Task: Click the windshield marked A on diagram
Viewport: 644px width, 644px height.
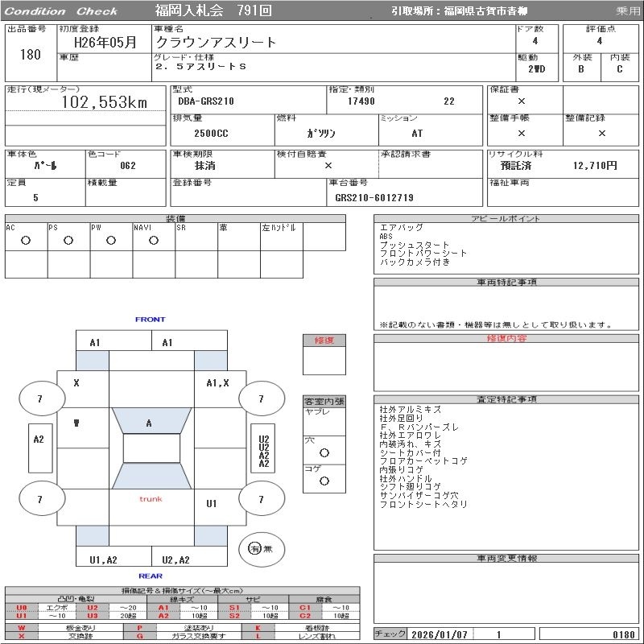Action: [x=151, y=420]
